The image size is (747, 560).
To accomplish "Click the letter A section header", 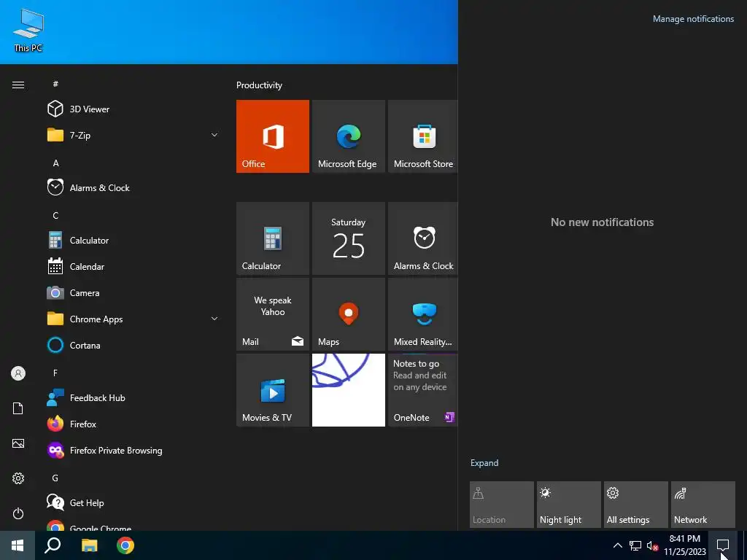I will point(55,163).
